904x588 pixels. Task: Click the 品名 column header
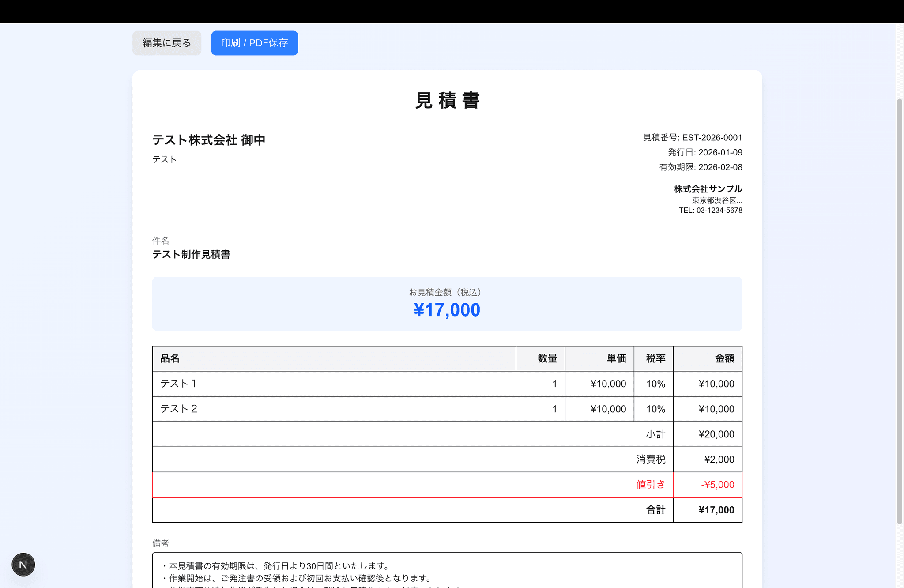point(170,358)
